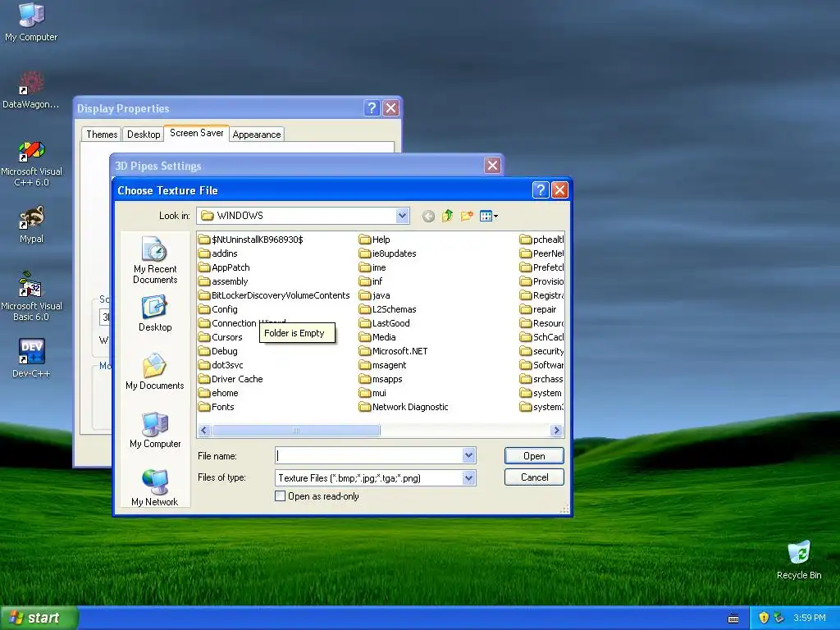Expand the Files of type dropdown
The width and height of the screenshot is (840, 630).
coord(468,477)
